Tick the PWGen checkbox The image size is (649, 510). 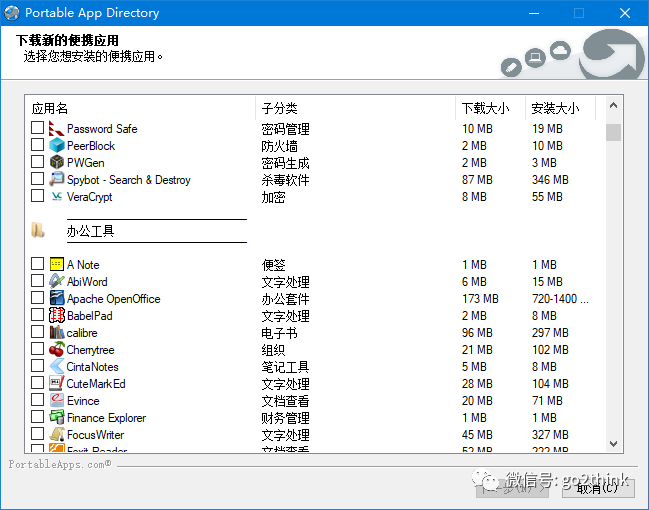tap(37, 161)
